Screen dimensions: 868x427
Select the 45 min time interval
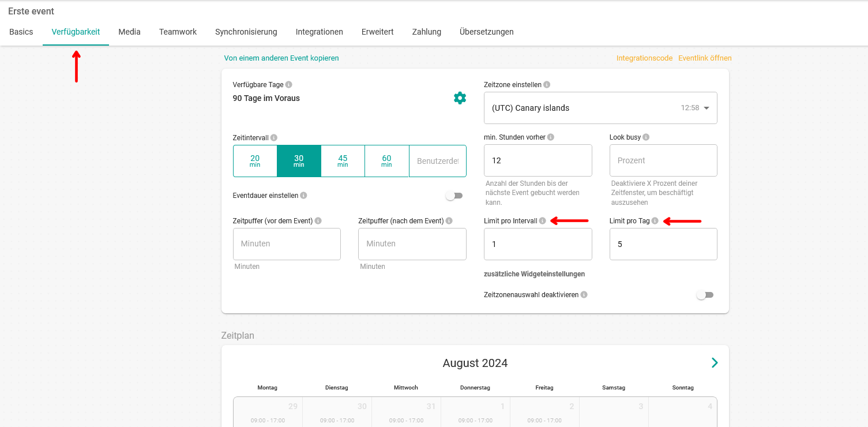(x=343, y=161)
